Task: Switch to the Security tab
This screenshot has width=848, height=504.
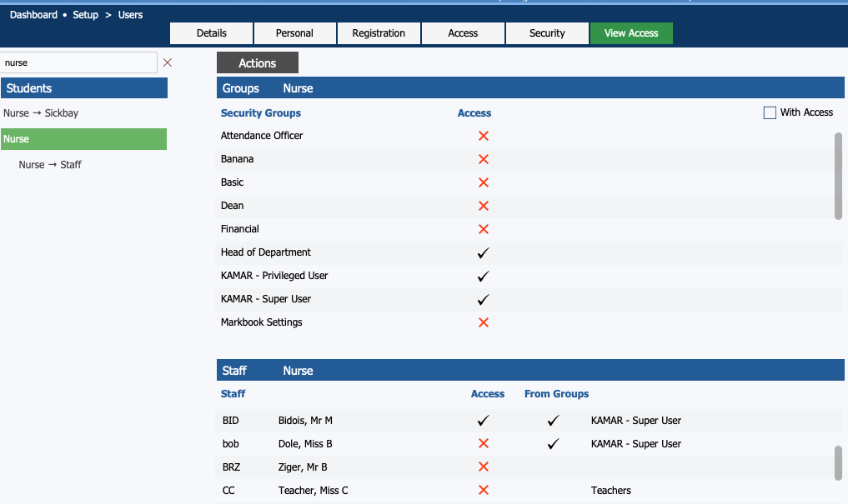Action: (547, 33)
